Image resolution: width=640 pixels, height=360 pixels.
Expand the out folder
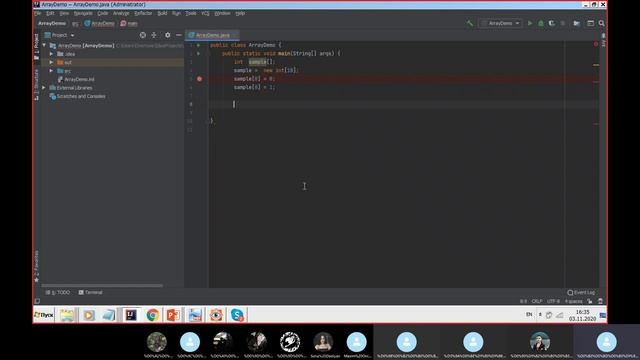coord(51,62)
